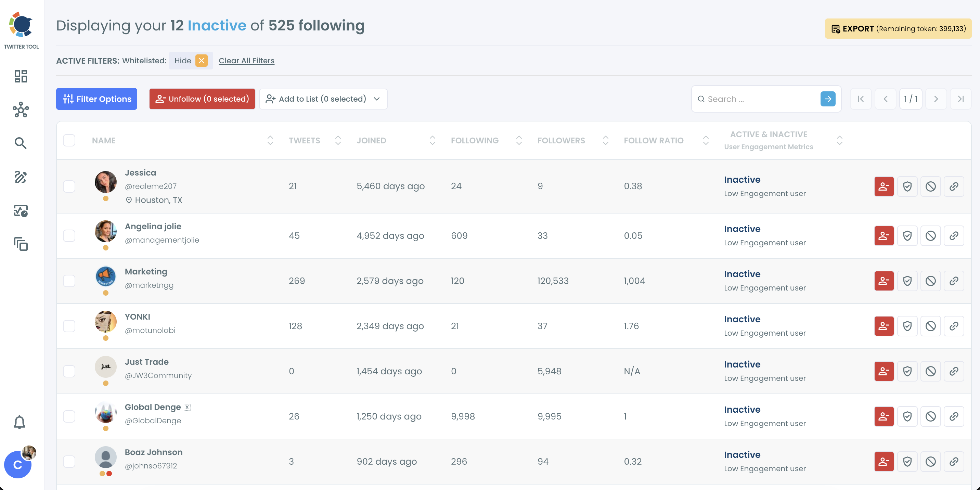The height and width of the screenshot is (490, 980).
Task: Sort by the NAME column arrows
Action: (270, 140)
